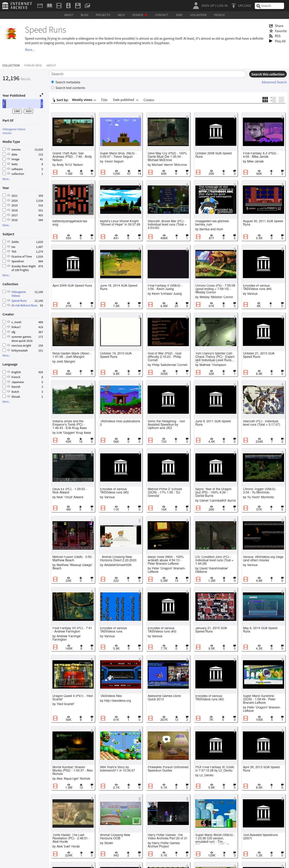Click the SIGN UP | LOG IN link
Screen dimensions: 289x868
214,6
